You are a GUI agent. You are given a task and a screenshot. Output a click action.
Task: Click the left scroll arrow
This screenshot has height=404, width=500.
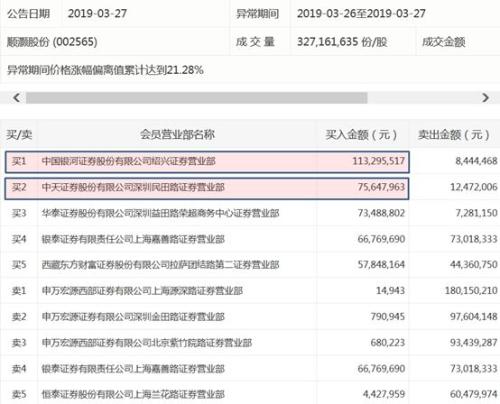point(16,98)
